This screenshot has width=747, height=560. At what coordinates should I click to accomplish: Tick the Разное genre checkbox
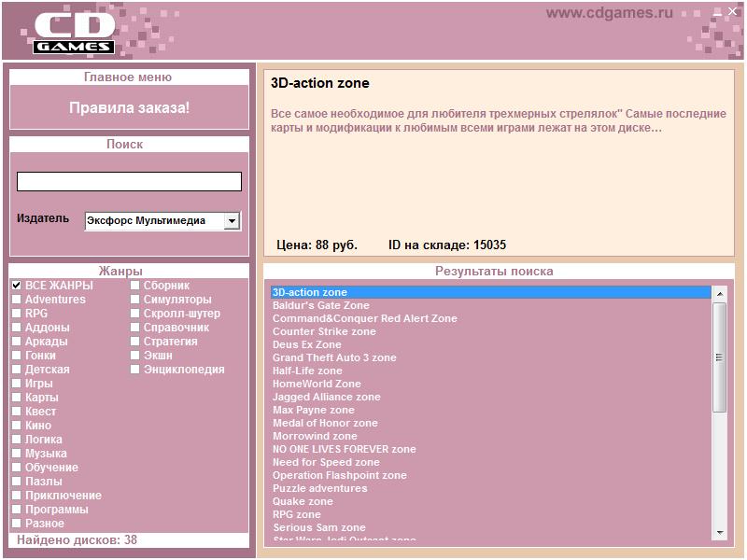tap(17, 524)
